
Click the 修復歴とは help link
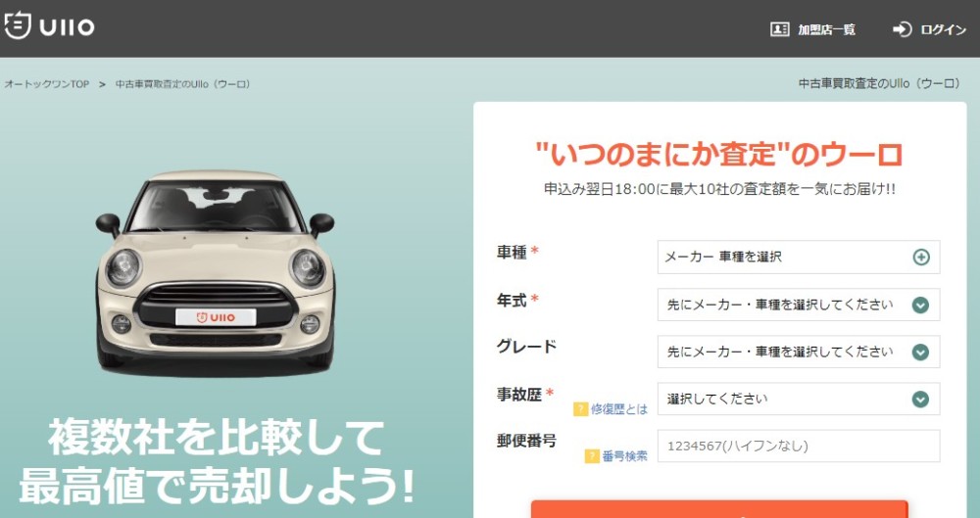618,409
